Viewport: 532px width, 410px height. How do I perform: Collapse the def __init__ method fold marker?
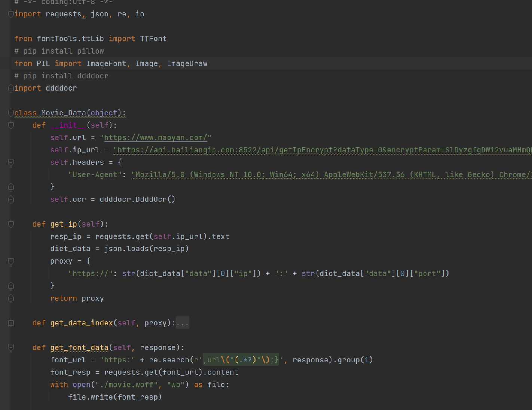tap(11, 125)
